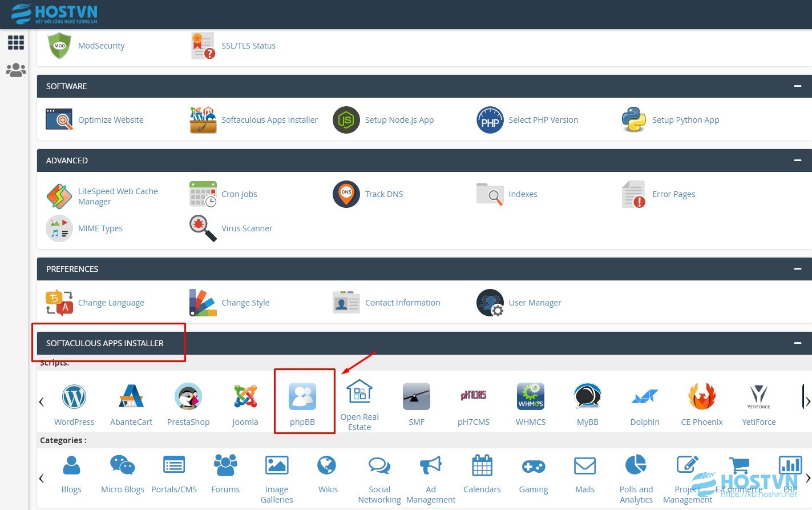Select the phpBB script icon
Viewport: 812px width, 510px height.
(302, 396)
